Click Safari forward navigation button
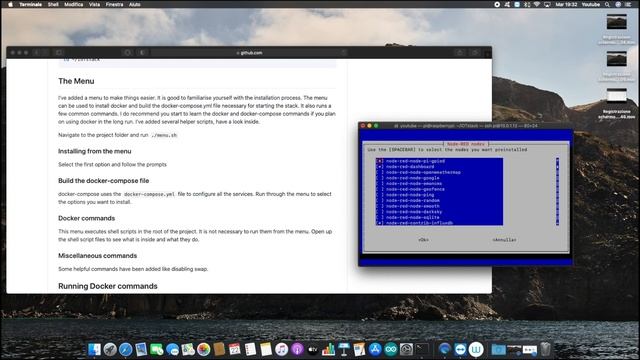This screenshot has width=640, height=360. pos(45,53)
